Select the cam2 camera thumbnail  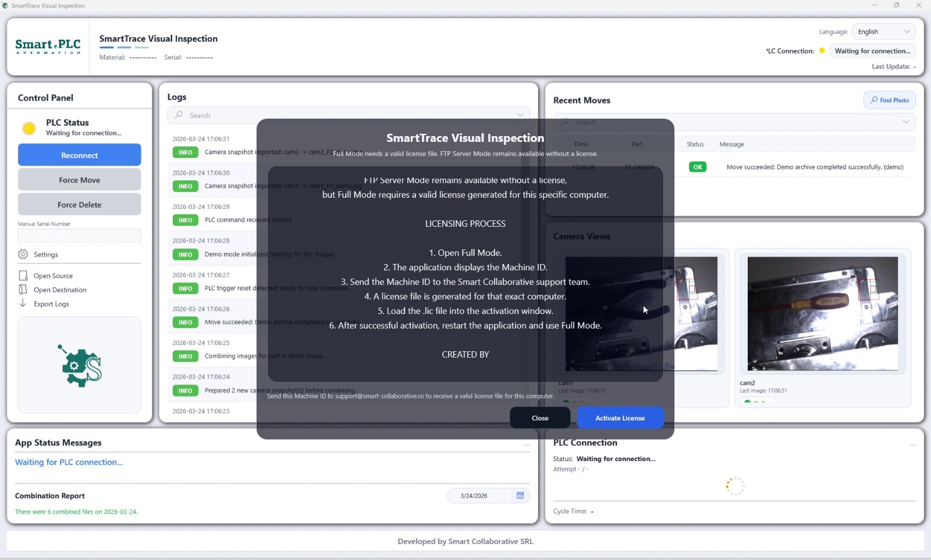823,314
